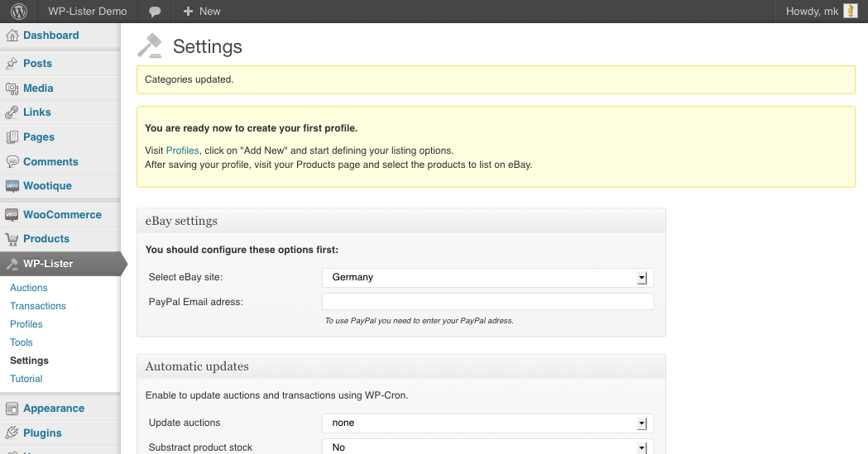
Task: Open the Dashboard menu
Action: tap(51, 36)
